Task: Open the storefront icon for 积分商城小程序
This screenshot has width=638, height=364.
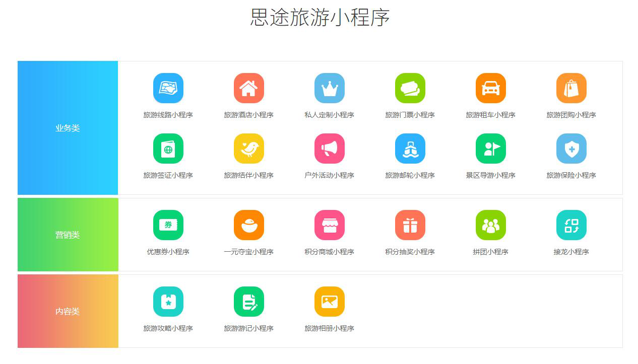Action: pos(329,225)
